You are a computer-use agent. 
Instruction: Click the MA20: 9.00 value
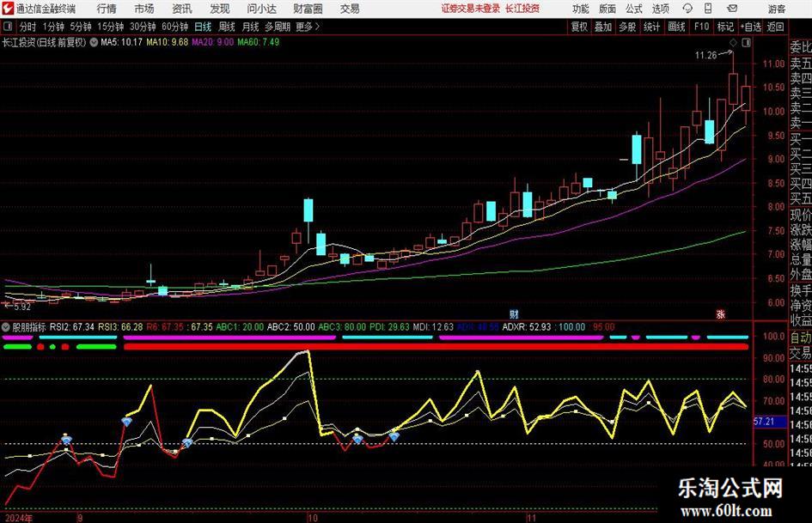212,42
